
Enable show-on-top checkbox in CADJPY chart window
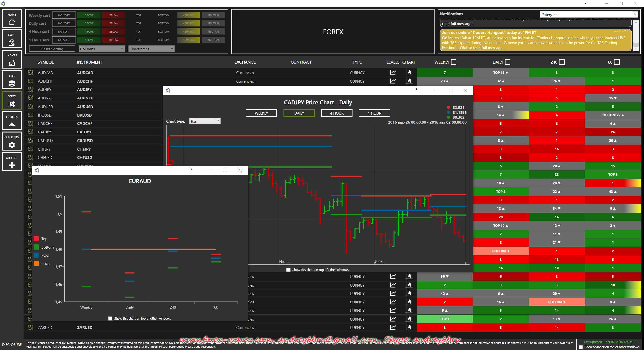[288, 270]
